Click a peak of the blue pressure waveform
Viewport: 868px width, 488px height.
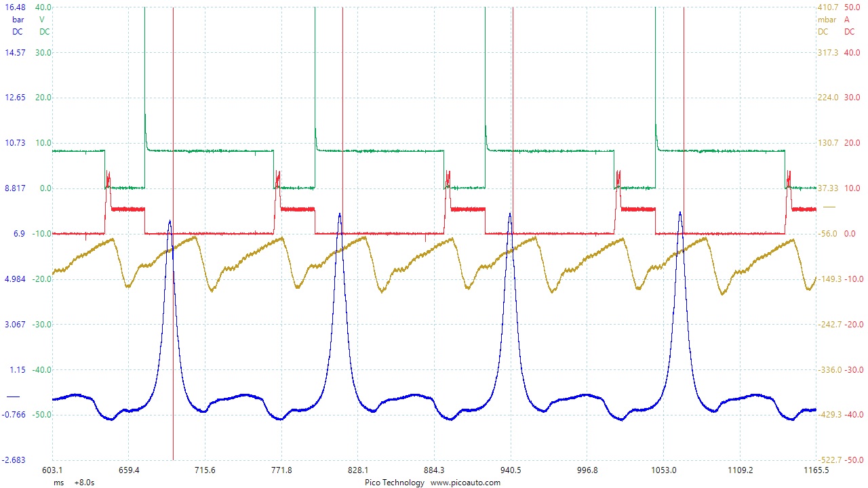coord(340,216)
